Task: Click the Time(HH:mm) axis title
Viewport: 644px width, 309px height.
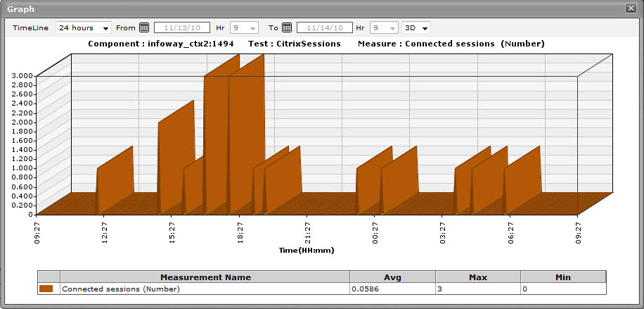Action: click(x=307, y=250)
